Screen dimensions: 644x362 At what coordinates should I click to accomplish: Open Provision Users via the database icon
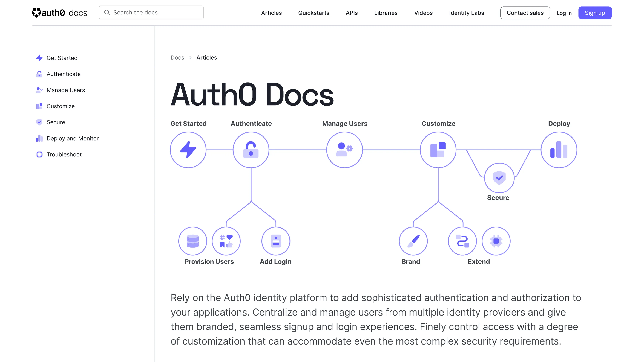pos(192,241)
